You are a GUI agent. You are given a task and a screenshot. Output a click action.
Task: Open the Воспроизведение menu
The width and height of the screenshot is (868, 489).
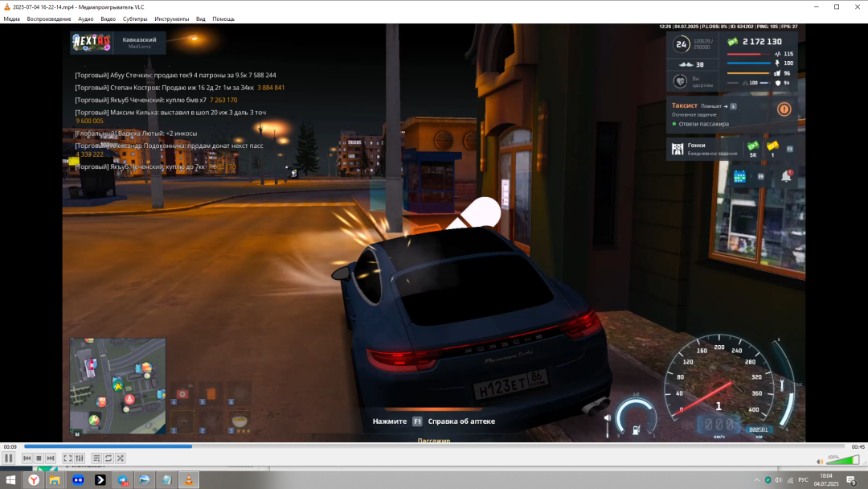(x=49, y=18)
